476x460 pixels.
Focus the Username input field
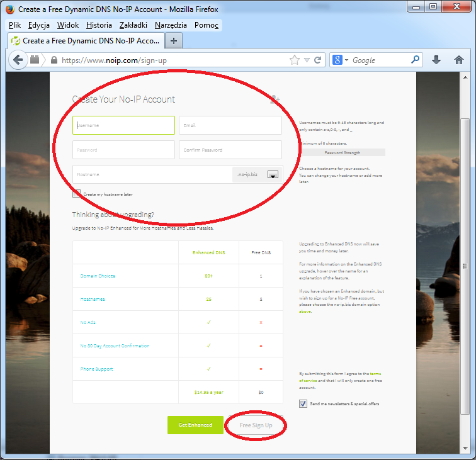(123, 125)
